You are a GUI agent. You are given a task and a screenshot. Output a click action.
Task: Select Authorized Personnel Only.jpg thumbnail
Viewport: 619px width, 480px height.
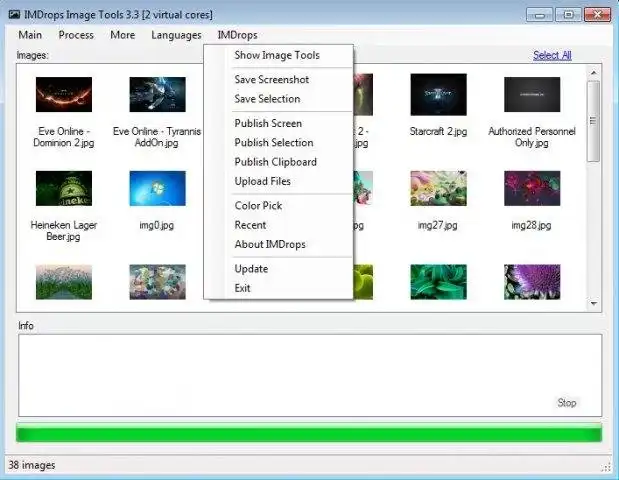pyautogui.click(x=532, y=94)
